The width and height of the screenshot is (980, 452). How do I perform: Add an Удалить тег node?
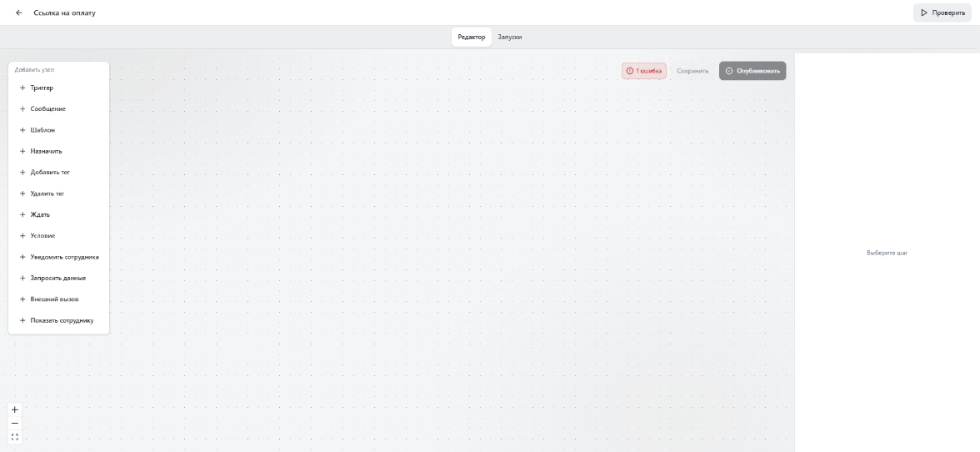coord(58,193)
